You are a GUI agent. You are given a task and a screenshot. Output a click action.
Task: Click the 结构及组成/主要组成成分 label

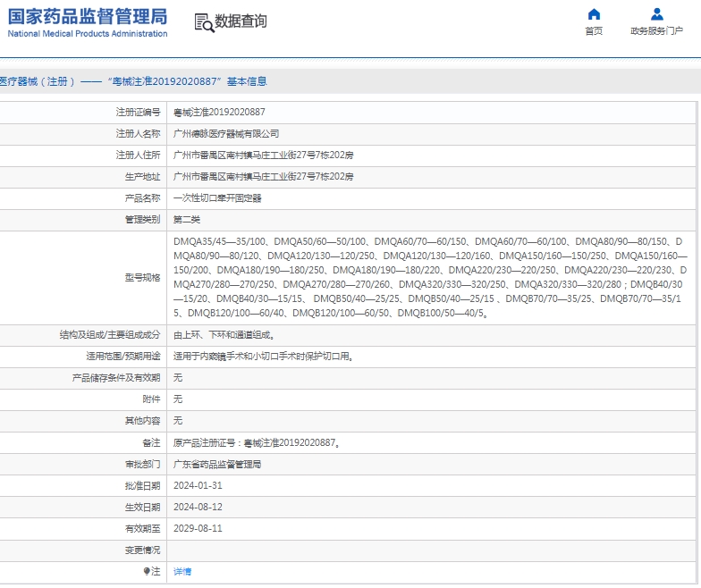point(110,334)
